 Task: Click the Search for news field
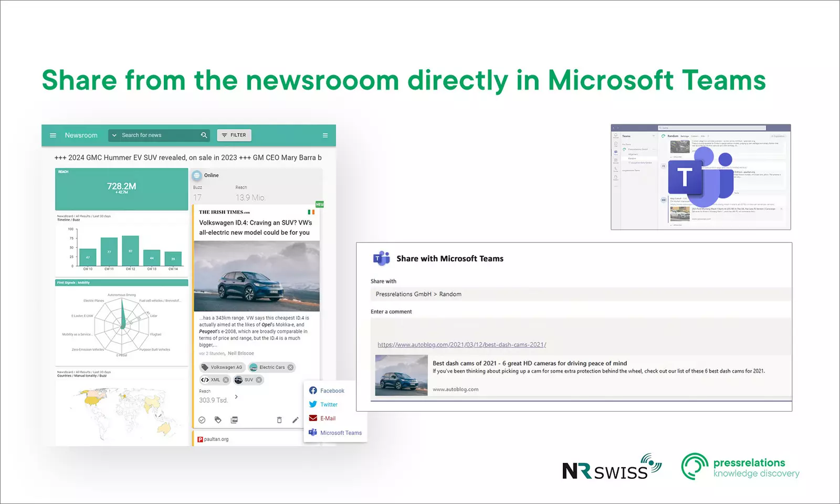point(159,135)
